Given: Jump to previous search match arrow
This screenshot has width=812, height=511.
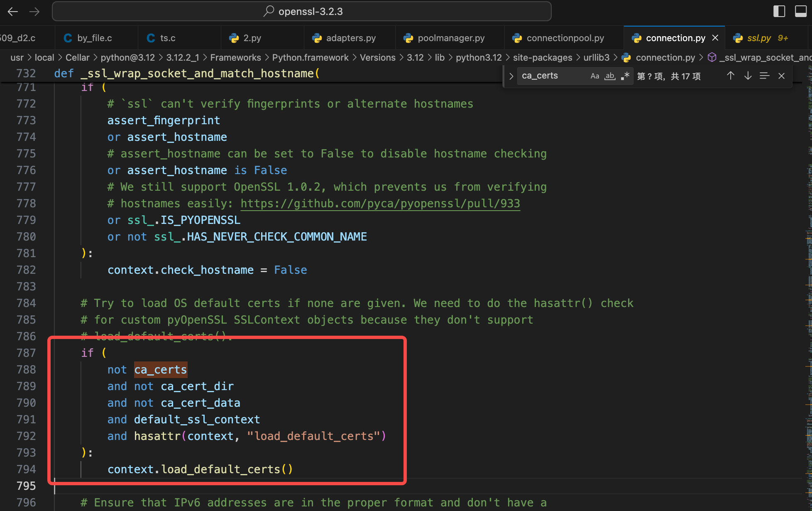Looking at the screenshot, I should click(731, 76).
